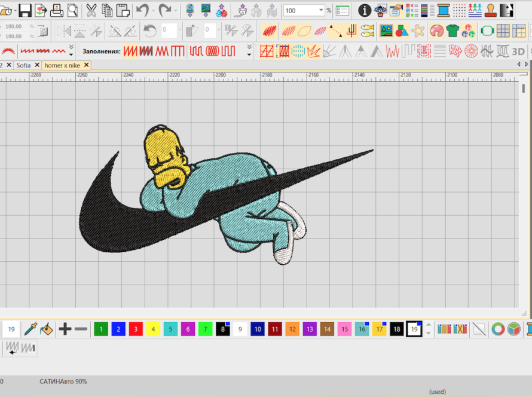Click the Paste clipboard icon
This screenshot has width=532, height=397.
[x=123, y=11]
